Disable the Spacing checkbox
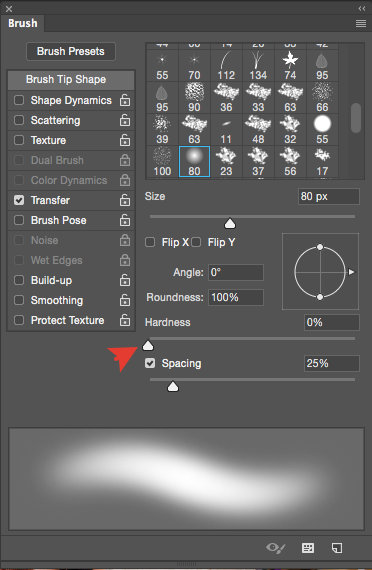The height and width of the screenshot is (570, 372). click(150, 363)
